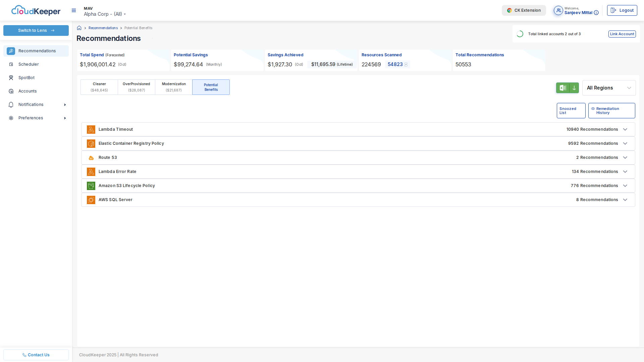This screenshot has width=644, height=362.
Task: Click the Recommendations breadcrumb link
Action: tap(103, 28)
